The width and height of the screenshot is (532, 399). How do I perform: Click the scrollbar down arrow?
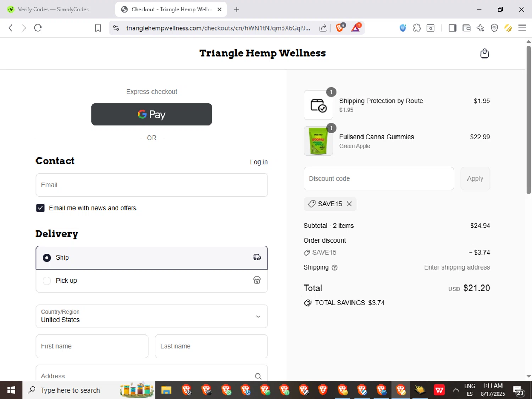coord(528,376)
